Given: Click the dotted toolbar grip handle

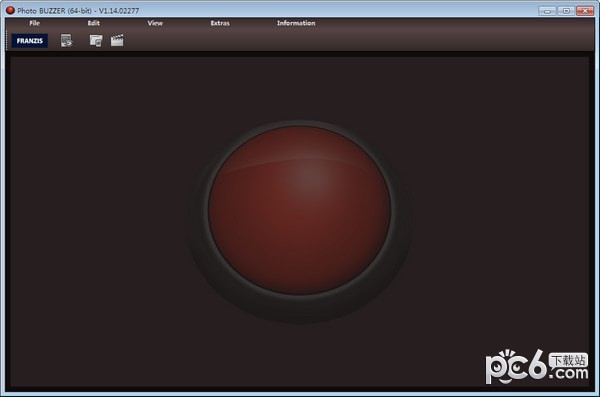Looking at the screenshot, I should tap(7, 40).
